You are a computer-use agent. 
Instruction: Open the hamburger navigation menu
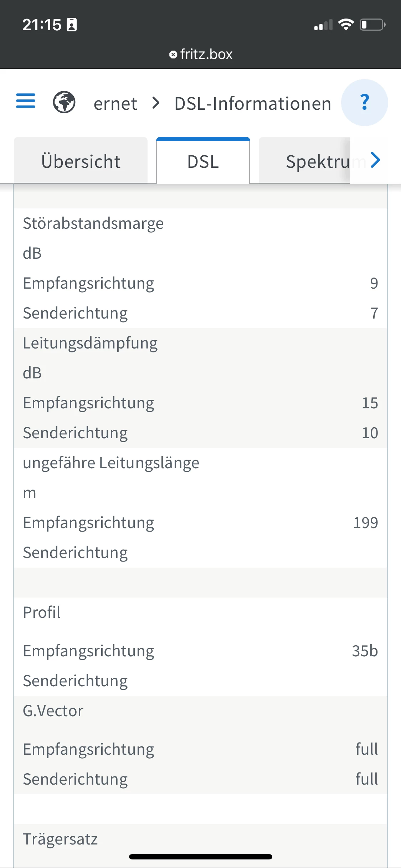(x=26, y=101)
